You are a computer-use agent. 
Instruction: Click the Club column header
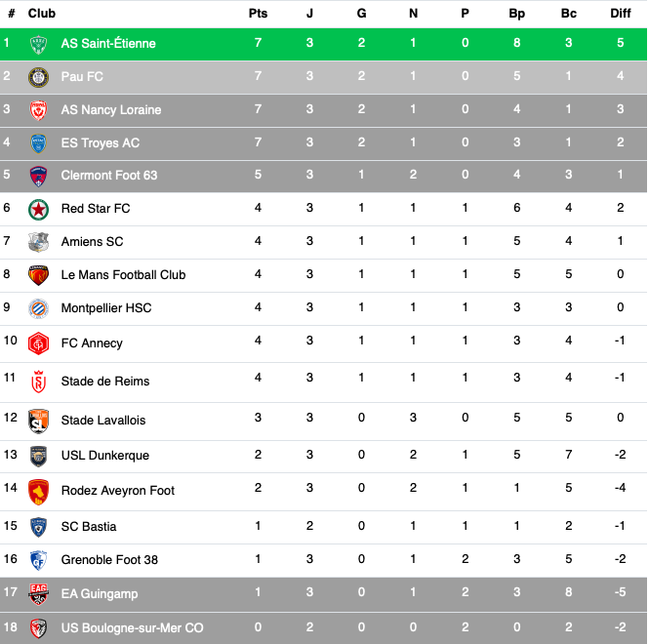pos(41,14)
